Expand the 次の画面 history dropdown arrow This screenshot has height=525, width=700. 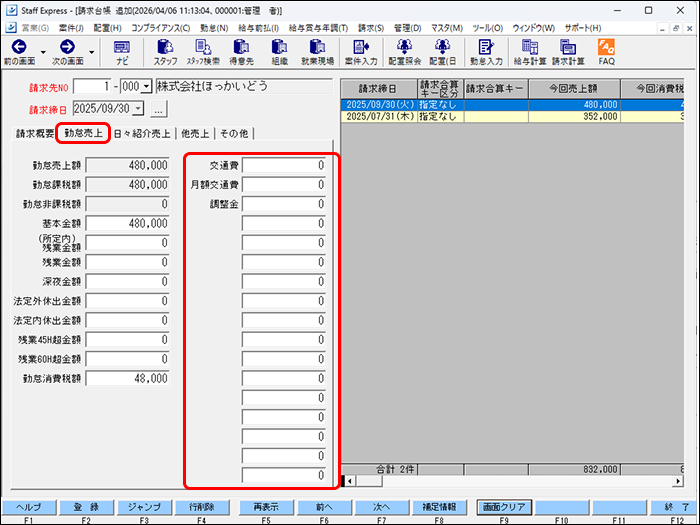(92, 52)
